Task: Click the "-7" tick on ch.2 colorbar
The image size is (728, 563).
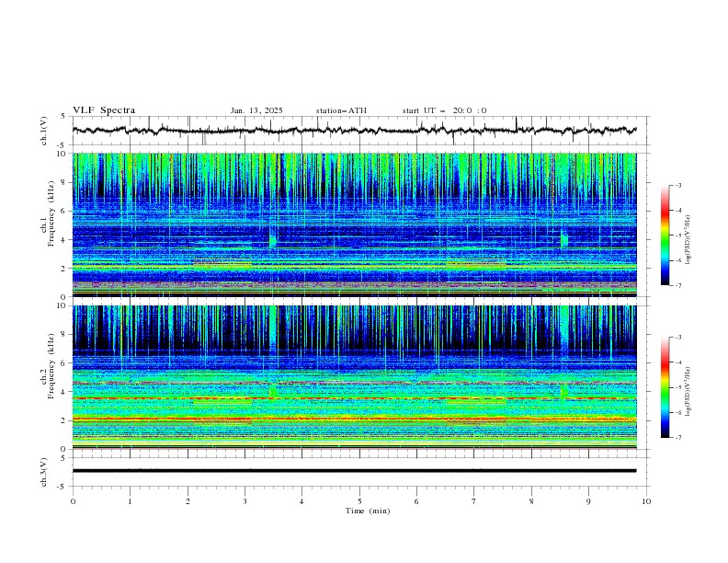Action: click(x=678, y=438)
